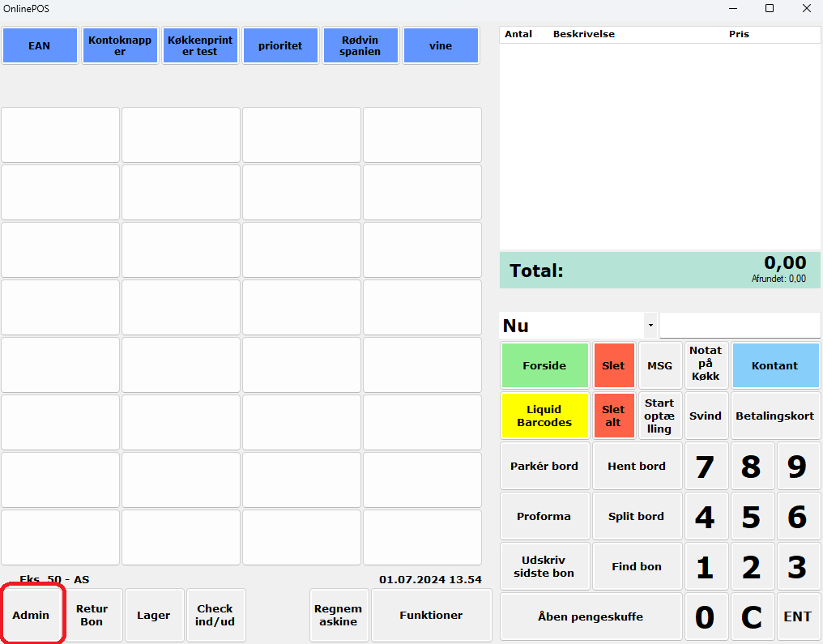Open the EAN category tab
Image resolution: width=823 pixels, height=644 pixels.
click(x=40, y=46)
